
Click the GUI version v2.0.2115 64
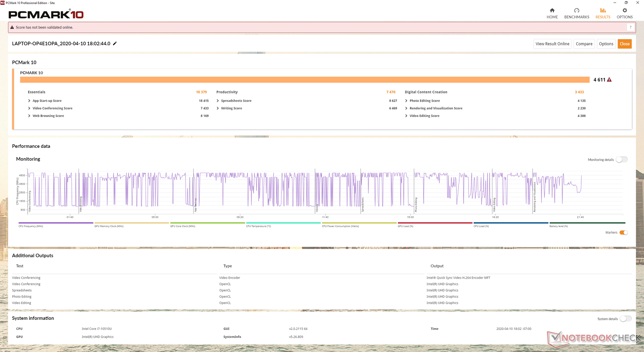coord(298,329)
